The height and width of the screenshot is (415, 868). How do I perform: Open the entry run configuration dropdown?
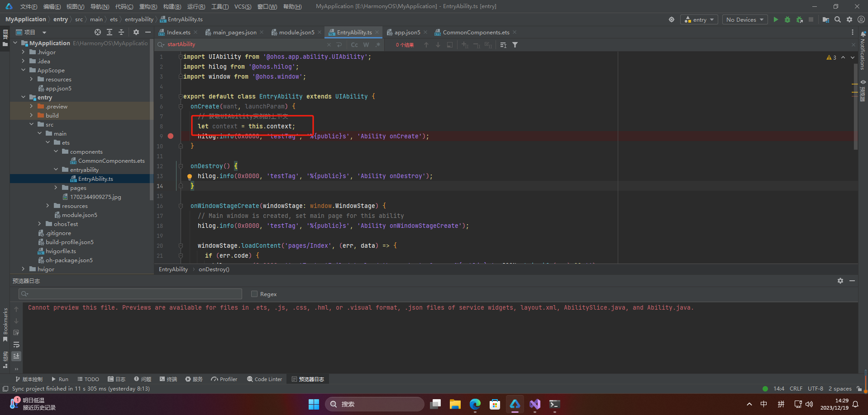point(699,19)
